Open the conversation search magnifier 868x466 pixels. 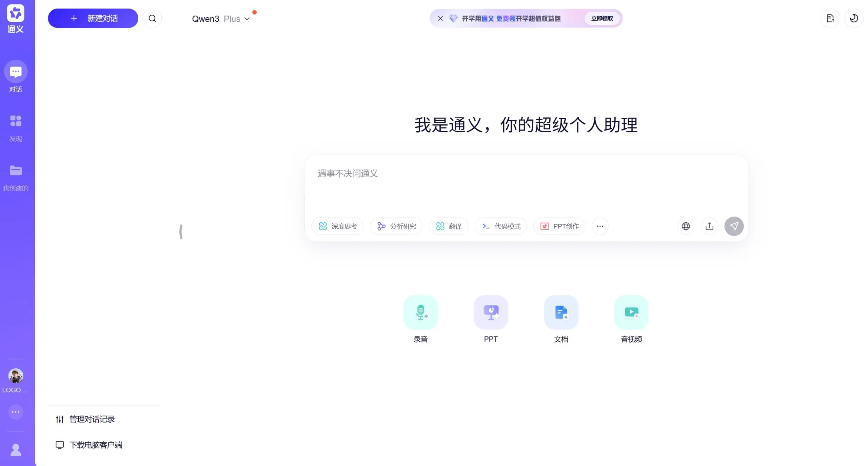point(152,18)
